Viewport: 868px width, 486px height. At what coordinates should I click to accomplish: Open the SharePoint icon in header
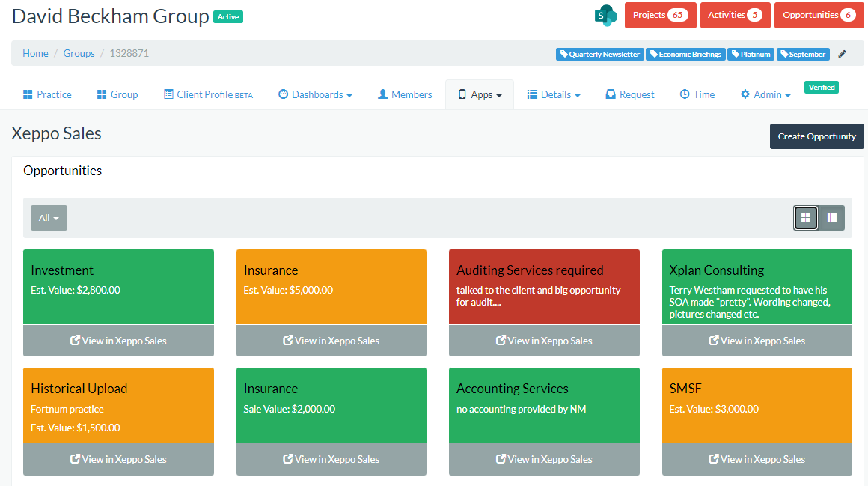tap(605, 16)
